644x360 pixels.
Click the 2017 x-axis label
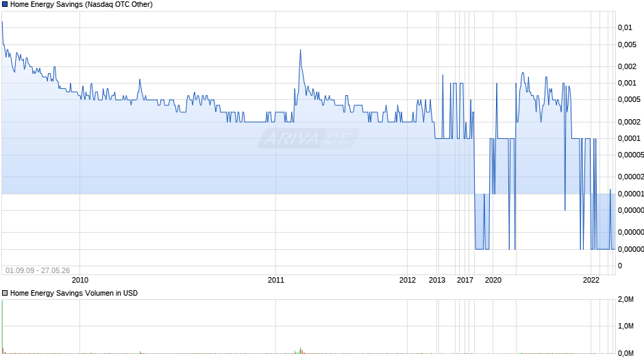(465, 280)
